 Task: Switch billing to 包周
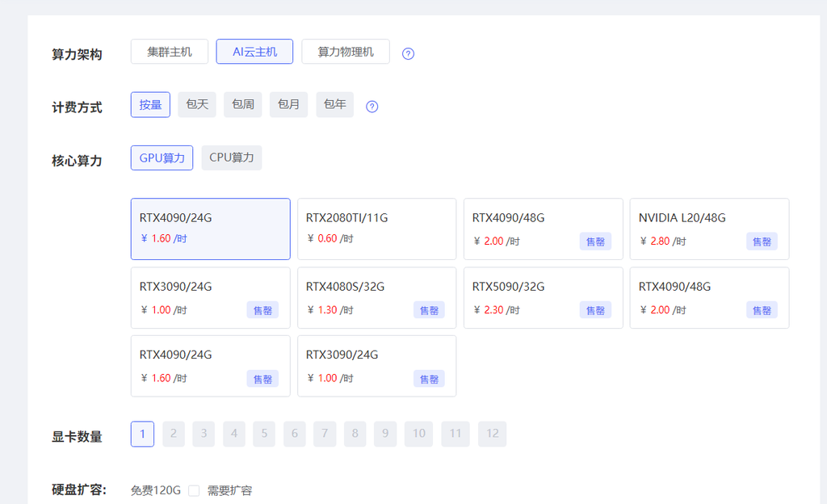coord(242,104)
